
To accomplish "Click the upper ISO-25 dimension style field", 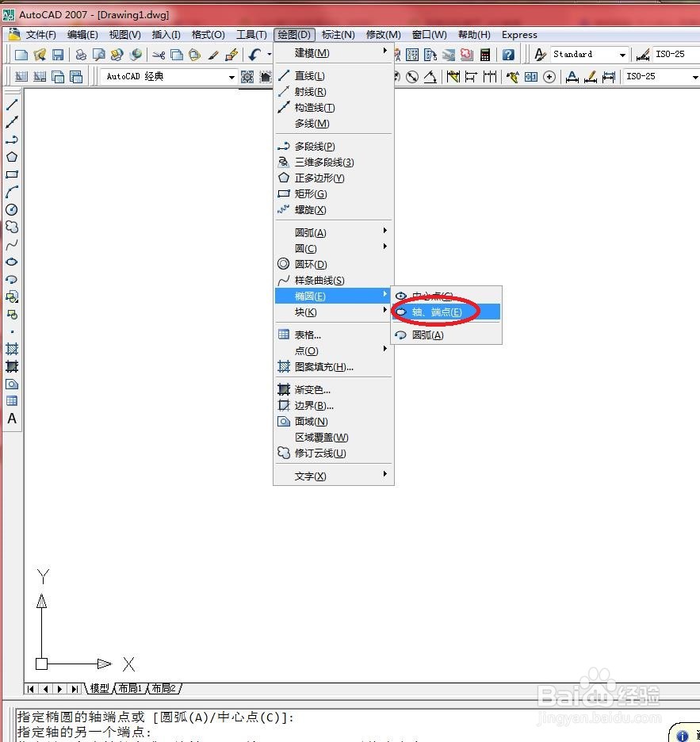I will [676, 55].
